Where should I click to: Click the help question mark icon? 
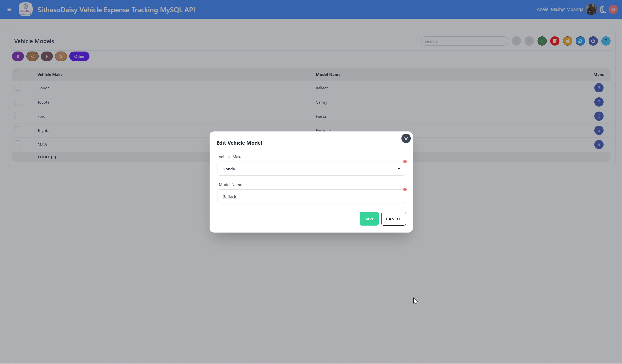tap(606, 41)
